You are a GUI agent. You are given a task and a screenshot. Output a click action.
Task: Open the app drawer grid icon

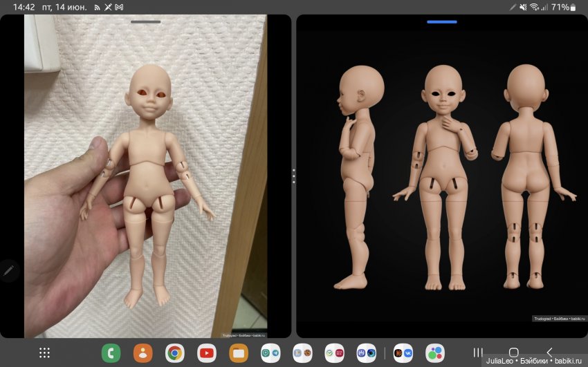(x=44, y=352)
